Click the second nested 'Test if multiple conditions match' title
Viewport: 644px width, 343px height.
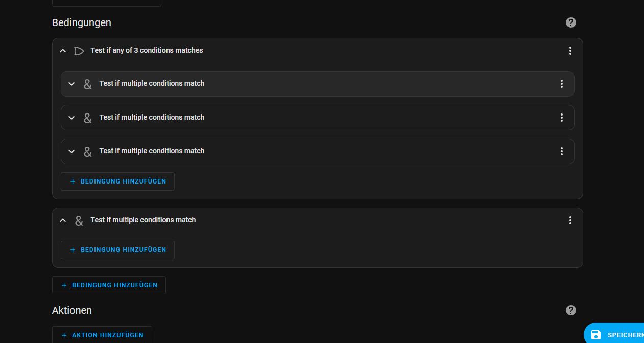(152, 117)
